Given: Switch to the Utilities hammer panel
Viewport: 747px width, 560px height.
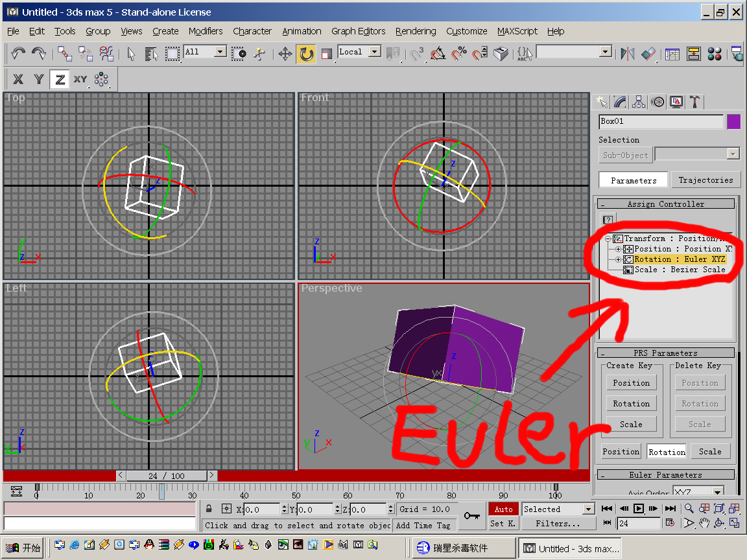Looking at the screenshot, I should 694,101.
